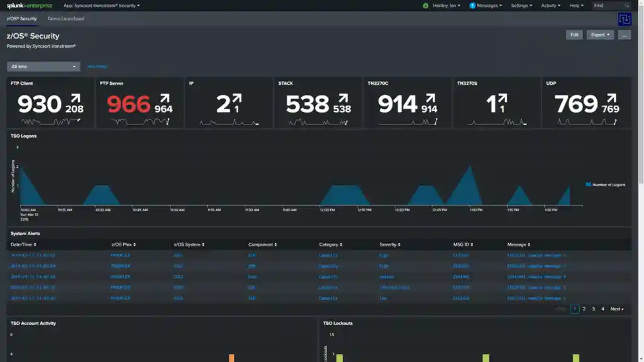Click the UDP card sparkline
This screenshot has height=362, width=644.
587,121
